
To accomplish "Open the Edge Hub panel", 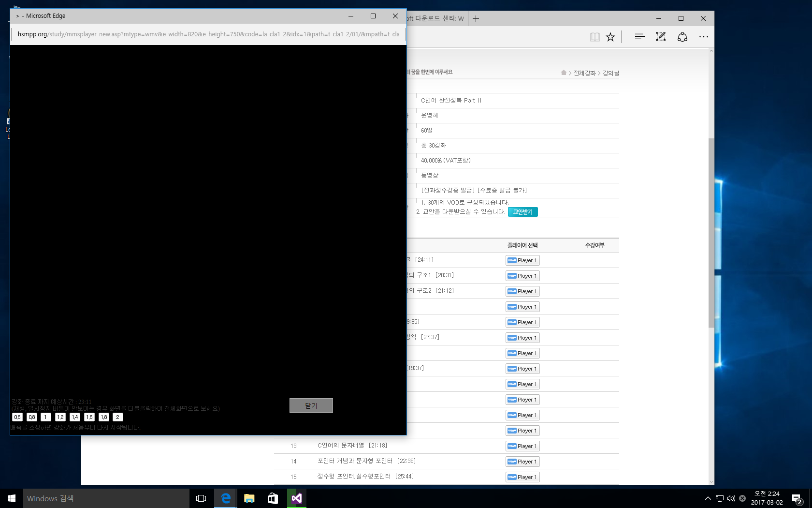I will tap(639, 37).
